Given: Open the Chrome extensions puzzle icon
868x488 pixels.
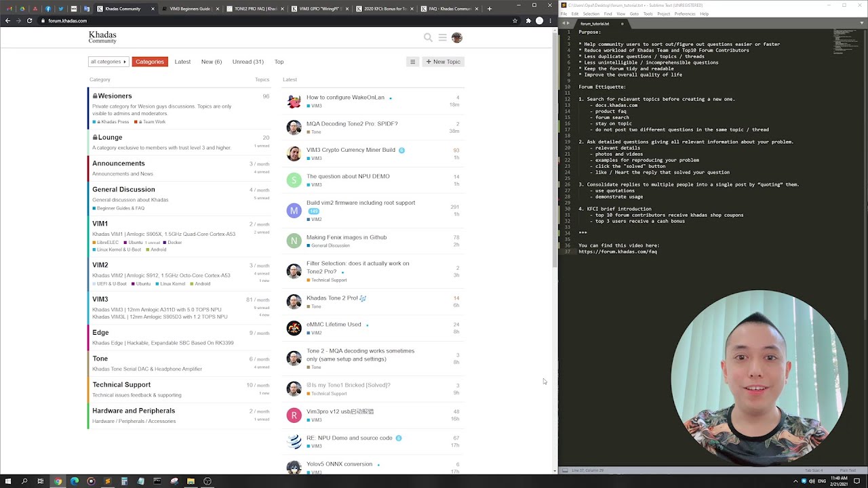Looking at the screenshot, I should click(528, 20).
